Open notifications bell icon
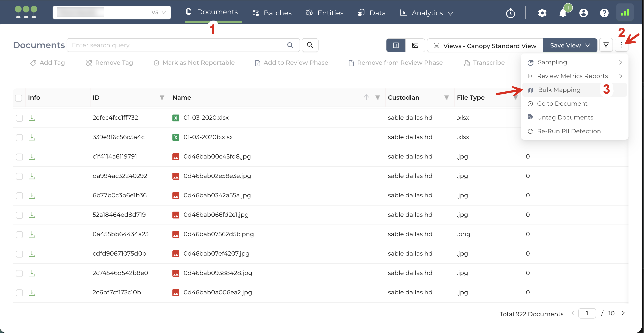Image resolution: width=644 pixels, height=333 pixels. [563, 13]
